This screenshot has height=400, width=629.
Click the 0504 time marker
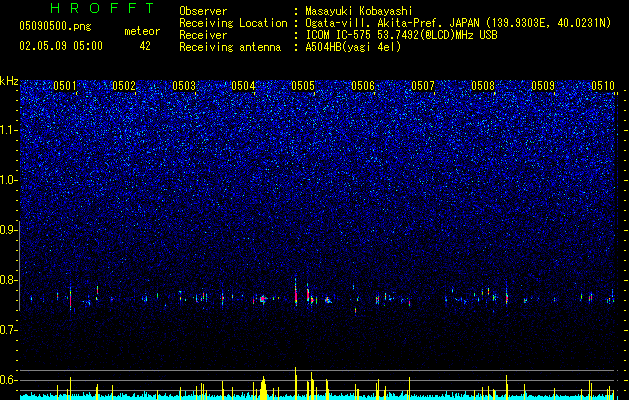tap(243, 86)
